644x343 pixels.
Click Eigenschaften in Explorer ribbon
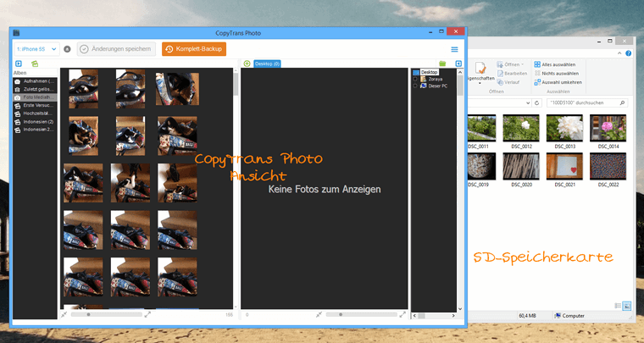[x=480, y=72]
